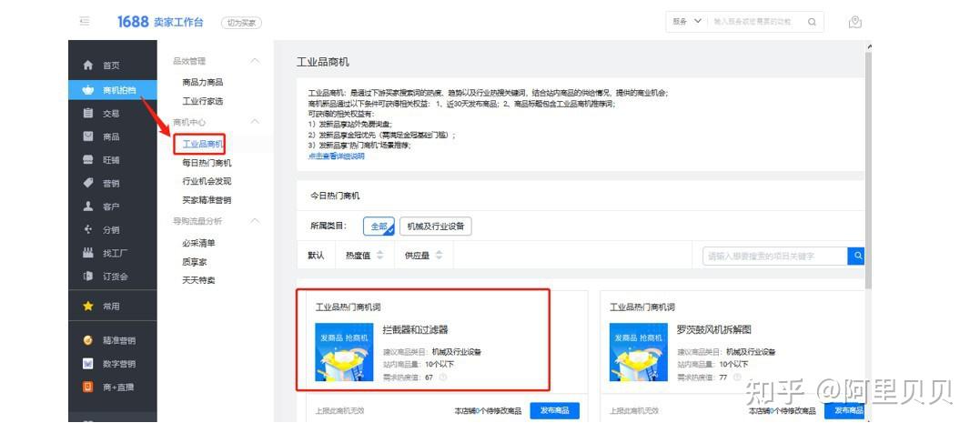The image size is (980, 433).
Task: Open the 交易 clipboard icon
Action: tap(88, 113)
